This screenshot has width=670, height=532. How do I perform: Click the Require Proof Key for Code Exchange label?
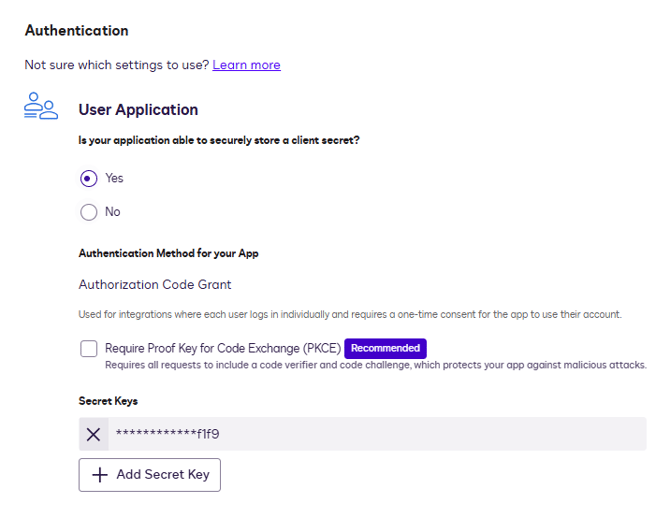pos(223,348)
